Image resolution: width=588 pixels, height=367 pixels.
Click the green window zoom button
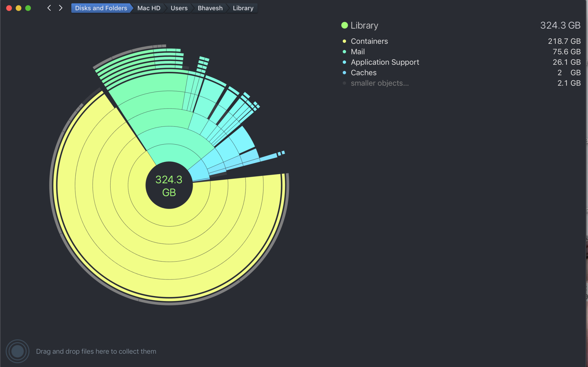tap(28, 8)
